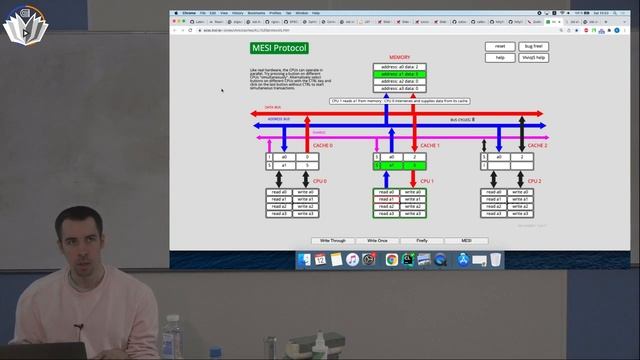The height and width of the screenshot is (360, 640).
Task: Open the Apple menu
Action: coord(176,13)
